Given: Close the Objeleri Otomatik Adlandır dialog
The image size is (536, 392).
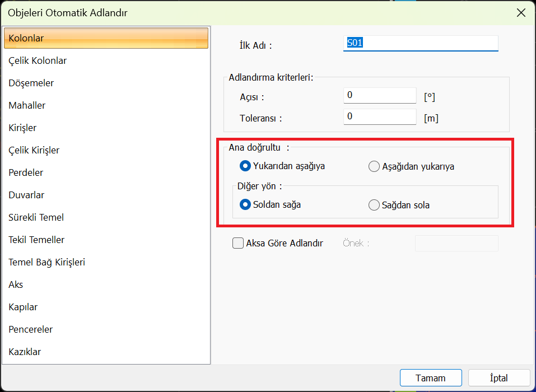Looking at the screenshot, I should [x=521, y=13].
